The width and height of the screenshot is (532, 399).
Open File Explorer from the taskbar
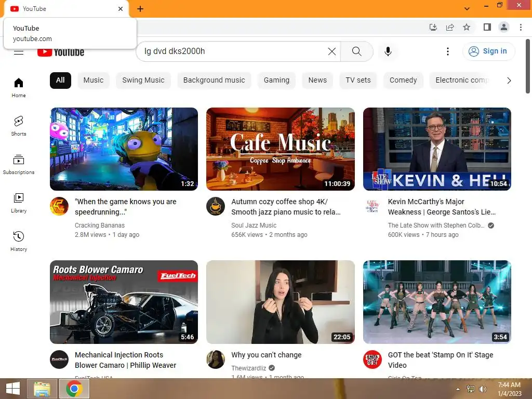point(42,389)
